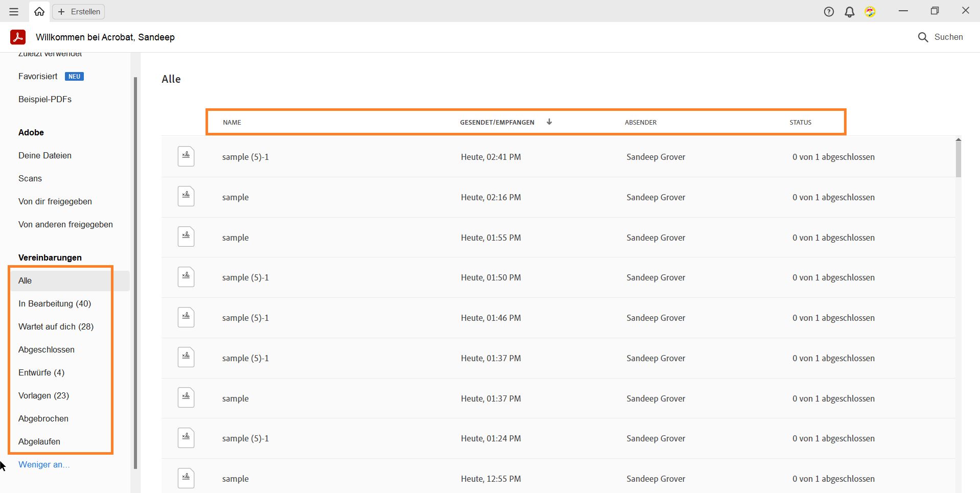Open the user profile avatar
This screenshot has width=980, height=493.
point(870,12)
